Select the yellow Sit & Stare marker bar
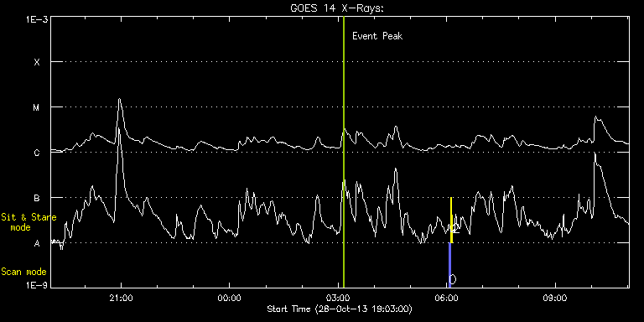 [x=451, y=221]
